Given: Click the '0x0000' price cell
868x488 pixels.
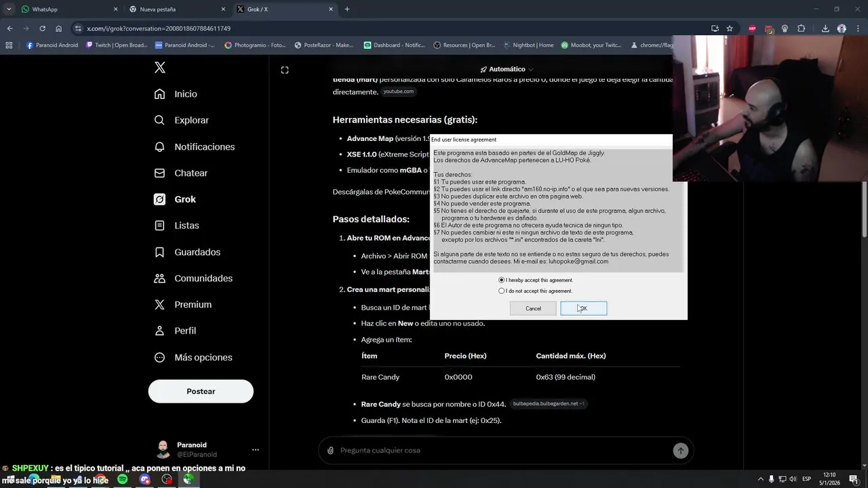Looking at the screenshot, I should click(458, 377).
